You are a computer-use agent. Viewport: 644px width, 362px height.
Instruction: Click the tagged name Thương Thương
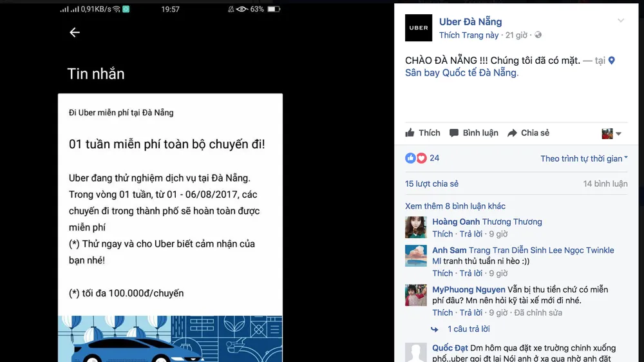pyautogui.click(x=512, y=222)
